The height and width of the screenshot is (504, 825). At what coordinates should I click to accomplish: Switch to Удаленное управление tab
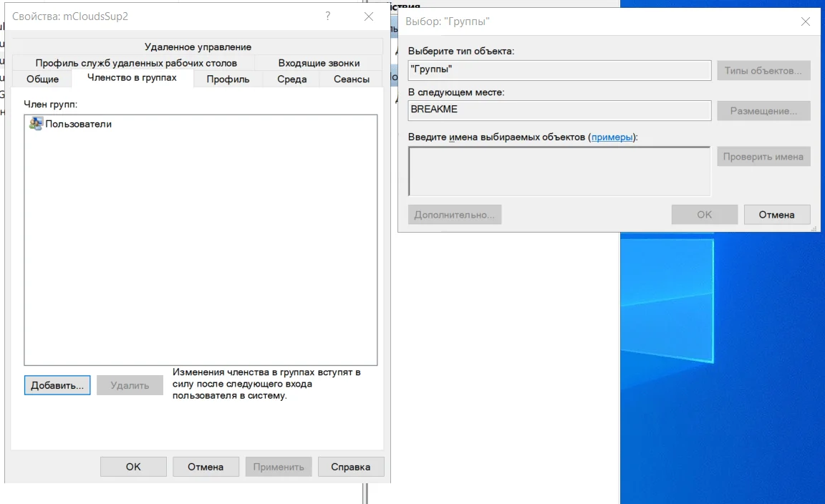tap(198, 47)
